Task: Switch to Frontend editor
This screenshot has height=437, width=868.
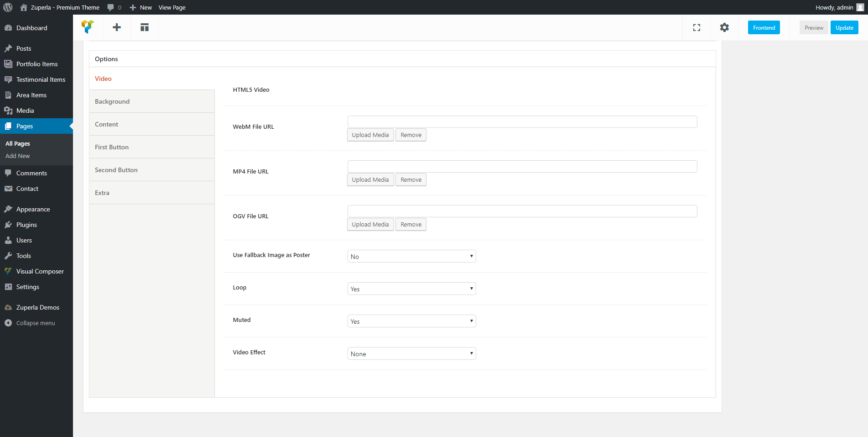Action: tap(764, 27)
